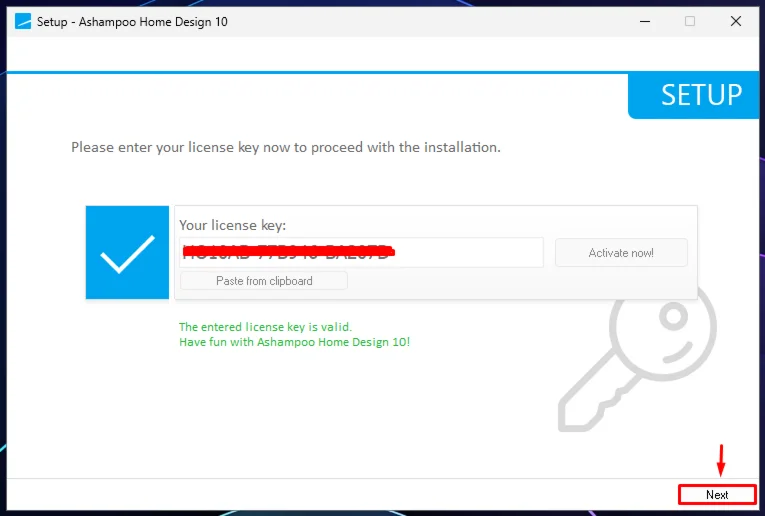
Task: Focus the license key input field
Action: (361, 253)
